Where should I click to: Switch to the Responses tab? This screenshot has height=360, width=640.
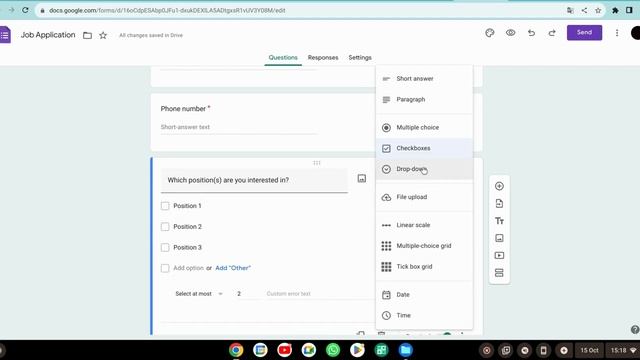323,58
